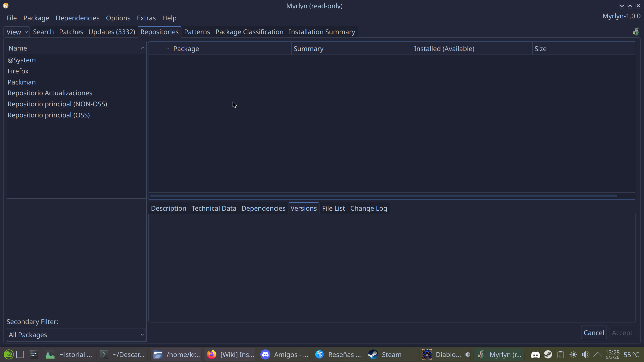Expand the hidden system tray arrow

[598, 355]
